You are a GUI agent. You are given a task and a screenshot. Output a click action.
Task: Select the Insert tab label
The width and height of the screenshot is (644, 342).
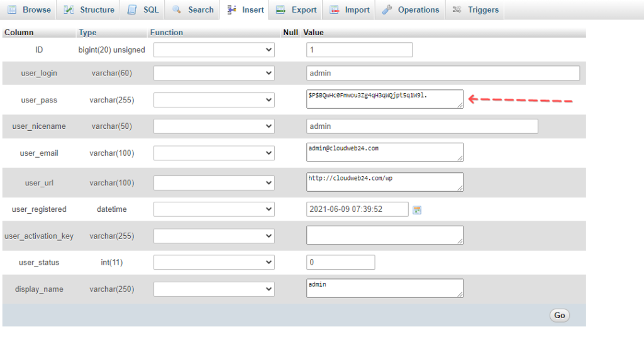(253, 10)
